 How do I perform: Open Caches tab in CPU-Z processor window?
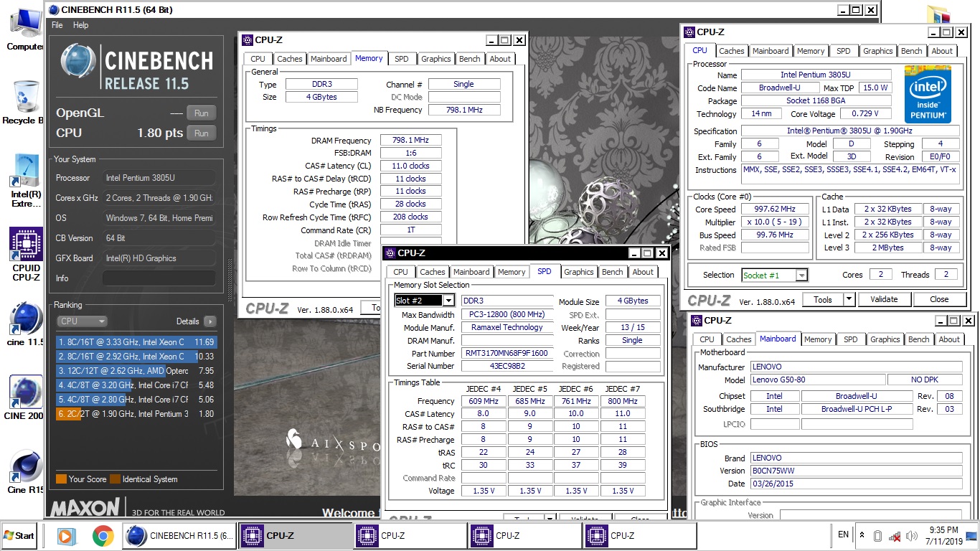pos(732,51)
